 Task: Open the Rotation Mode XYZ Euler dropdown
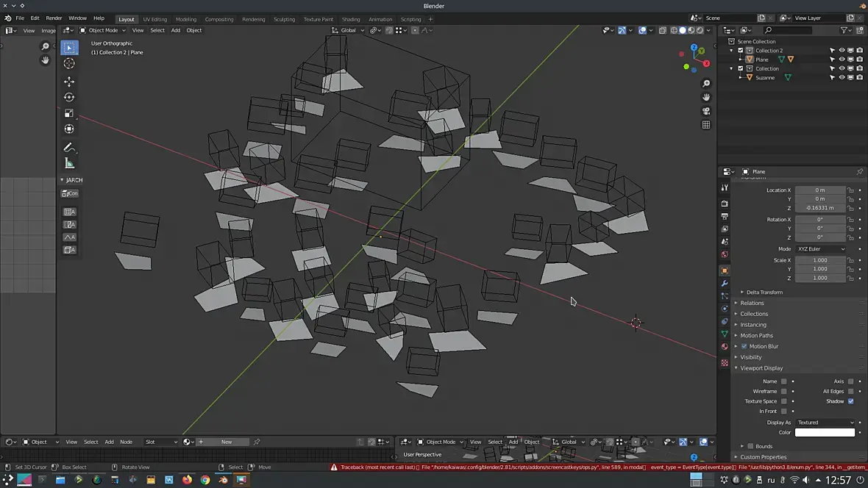pyautogui.click(x=821, y=249)
